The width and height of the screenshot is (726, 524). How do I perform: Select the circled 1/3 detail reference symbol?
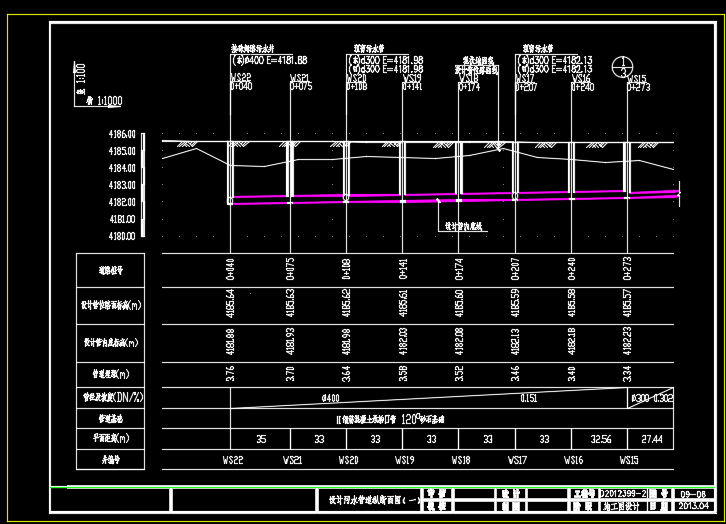623,68
